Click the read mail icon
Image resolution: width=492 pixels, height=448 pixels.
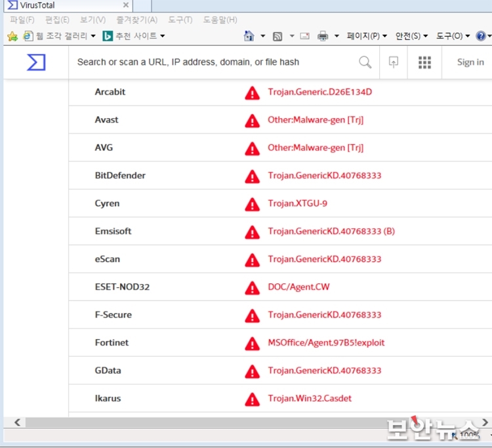304,36
